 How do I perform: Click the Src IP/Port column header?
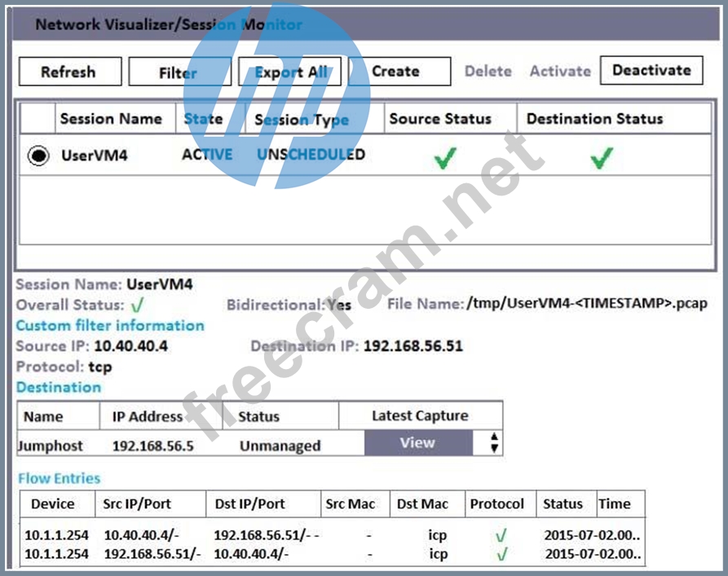pyautogui.click(x=137, y=503)
